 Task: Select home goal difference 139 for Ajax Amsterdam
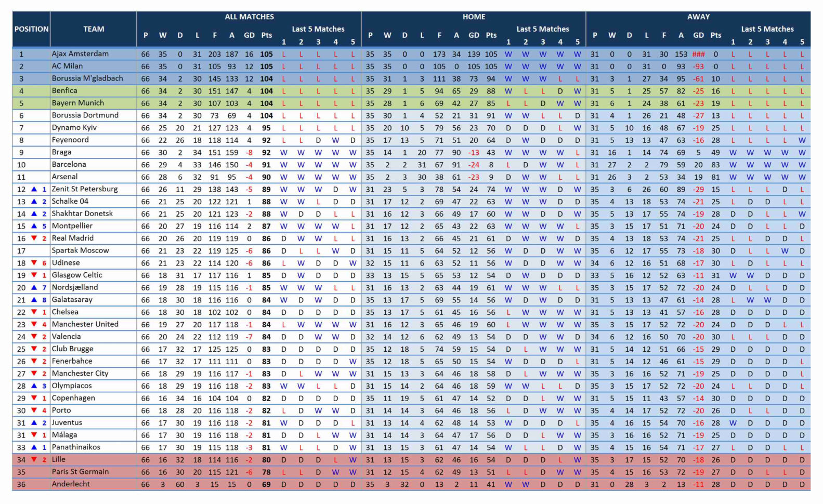pyautogui.click(x=474, y=54)
